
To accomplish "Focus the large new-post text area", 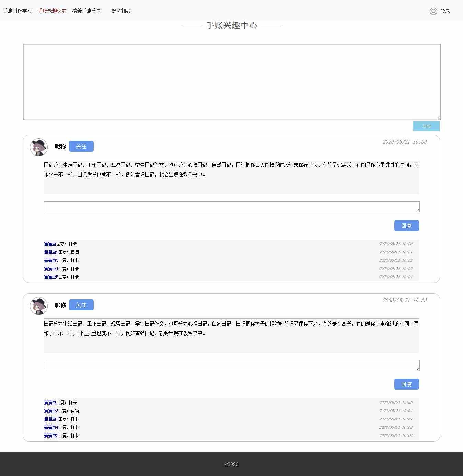I will click(x=232, y=82).
